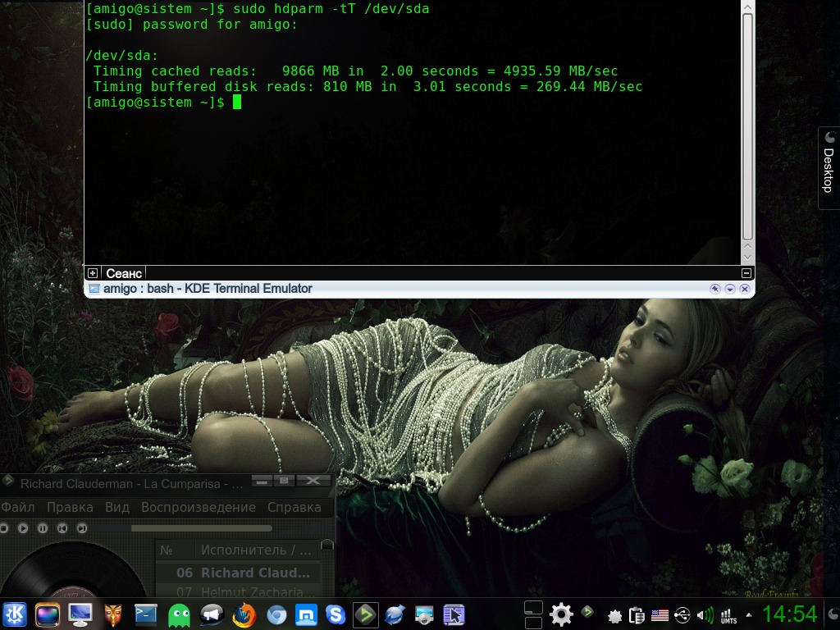This screenshot has height=630, width=840.
Task: Click Play in the music player
Action: 23,528
